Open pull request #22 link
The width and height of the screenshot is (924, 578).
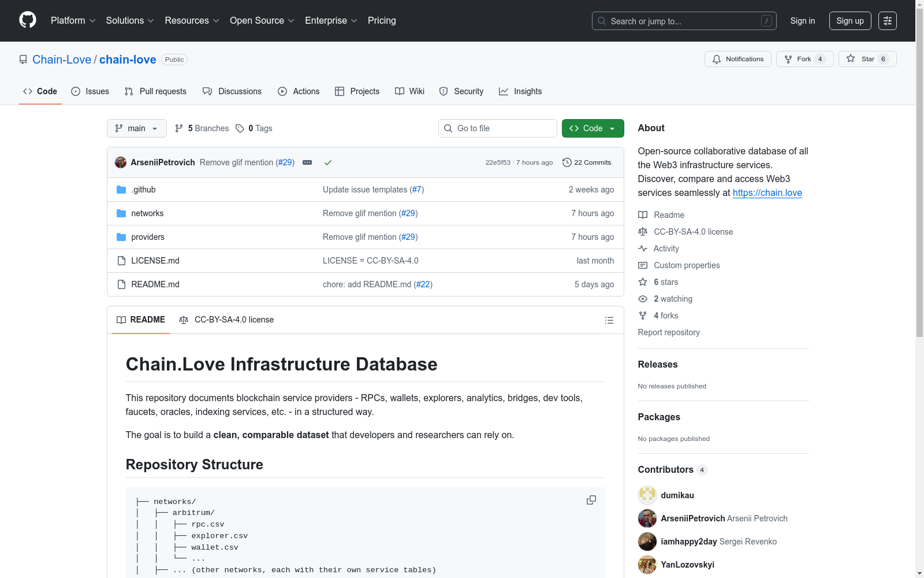point(423,284)
